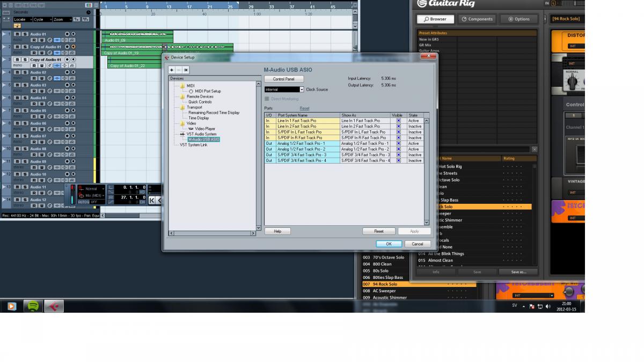Click the reset device arrow button
The width and height of the screenshot is (644, 362).
186,70
